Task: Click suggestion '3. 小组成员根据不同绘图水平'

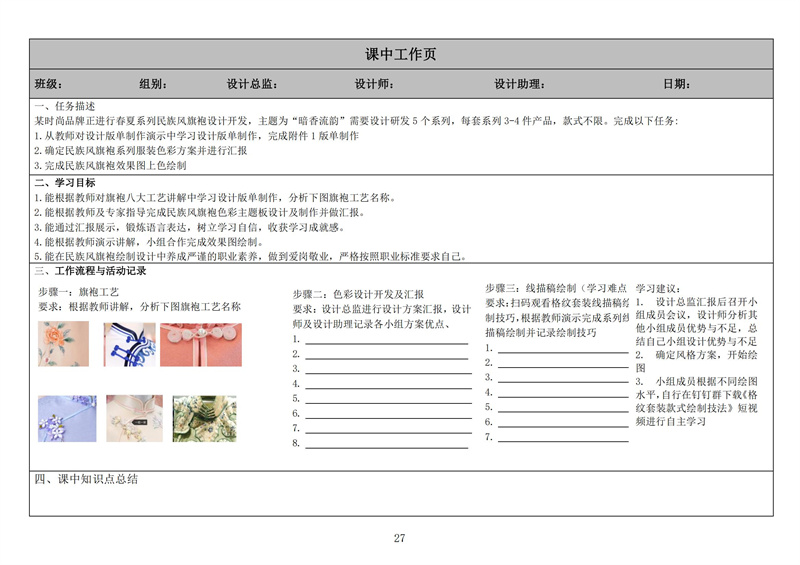Action: coord(696,401)
